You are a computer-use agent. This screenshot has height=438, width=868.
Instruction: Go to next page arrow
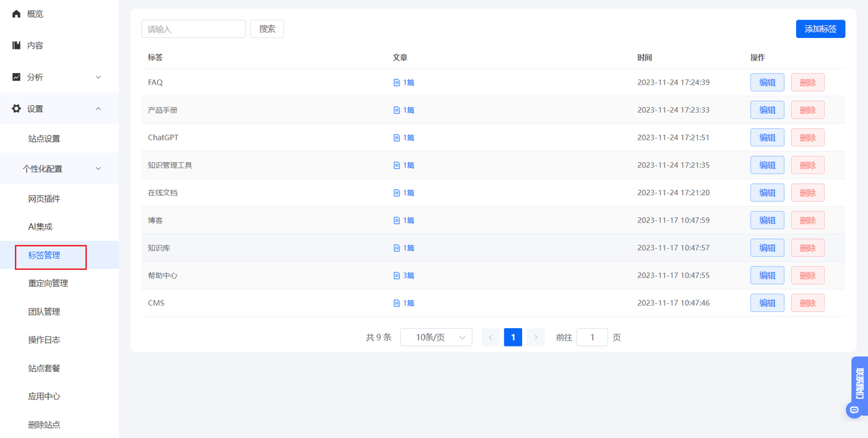click(536, 337)
